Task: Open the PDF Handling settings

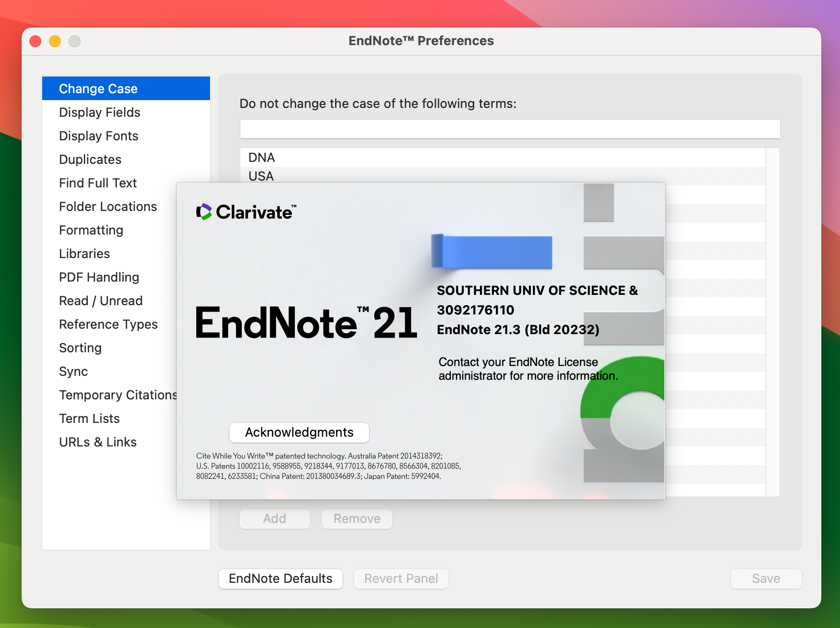Action: 99,277
